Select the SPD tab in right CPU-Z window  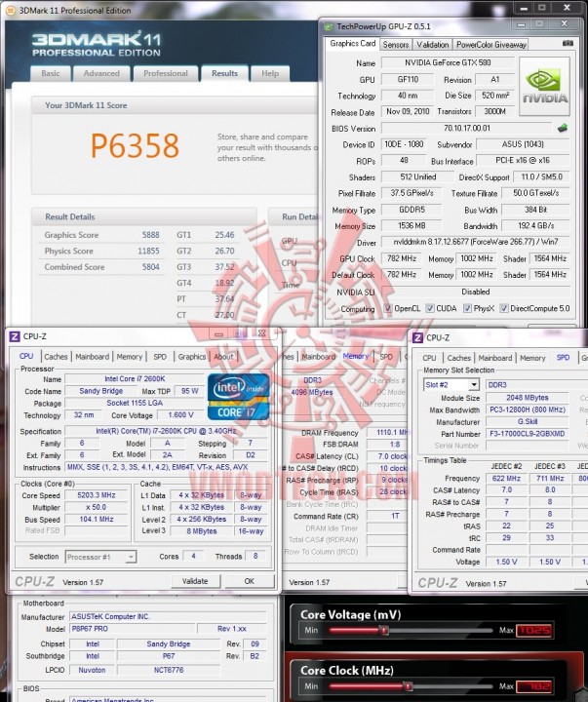click(x=563, y=357)
